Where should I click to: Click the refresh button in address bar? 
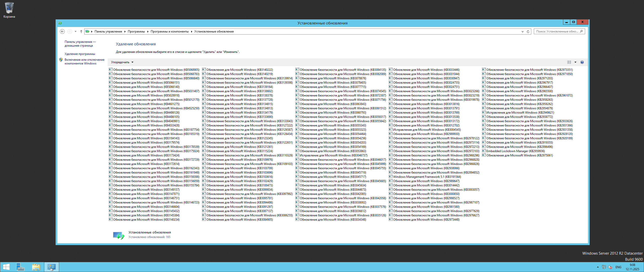point(528,31)
